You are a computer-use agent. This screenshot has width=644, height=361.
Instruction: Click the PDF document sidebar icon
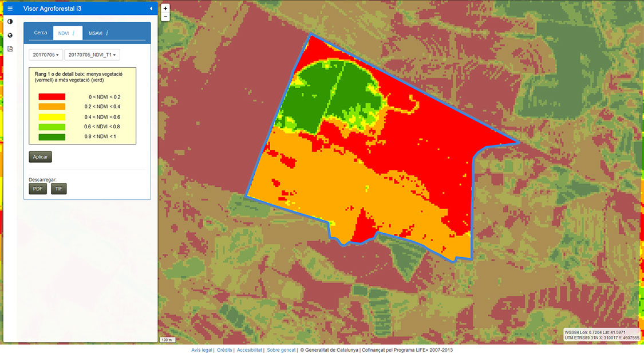click(10, 49)
